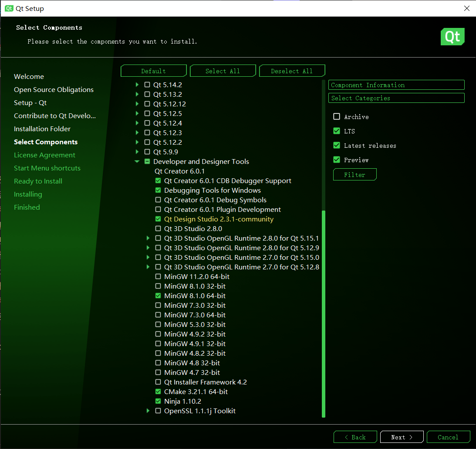The image size is (476, 449).
Task: Expand Qt 3D Studio OpenGL Runtime 2.7.0 for Qt 5.12.8
Action: [148, 267]
